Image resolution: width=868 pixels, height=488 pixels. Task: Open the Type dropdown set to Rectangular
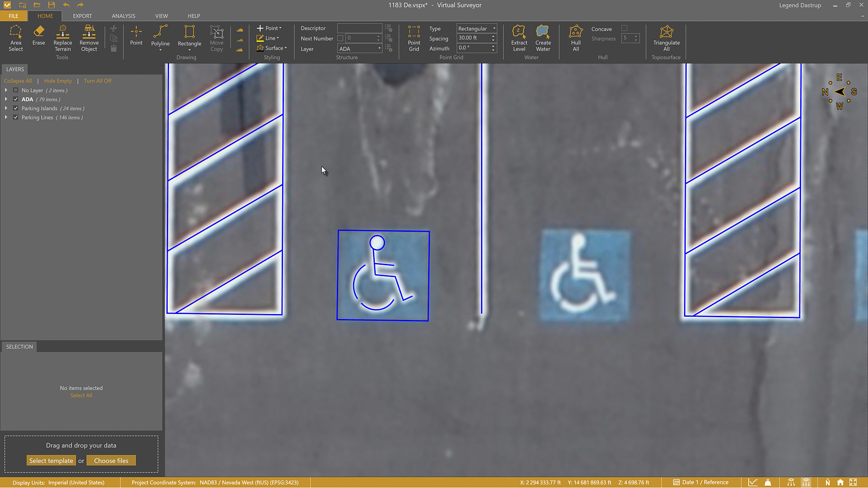click(494, 28)
